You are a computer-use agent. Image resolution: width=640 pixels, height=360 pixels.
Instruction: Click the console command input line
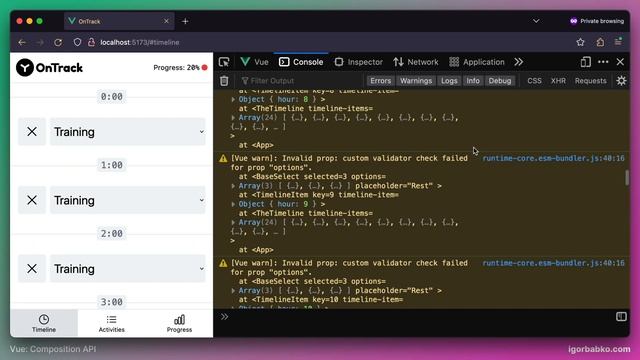point(420,317)
